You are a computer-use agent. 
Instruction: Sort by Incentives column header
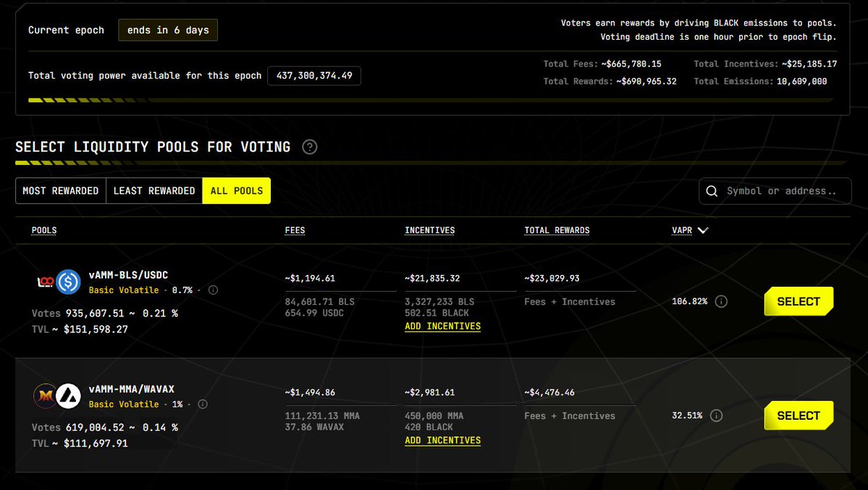tap(429, 230)
